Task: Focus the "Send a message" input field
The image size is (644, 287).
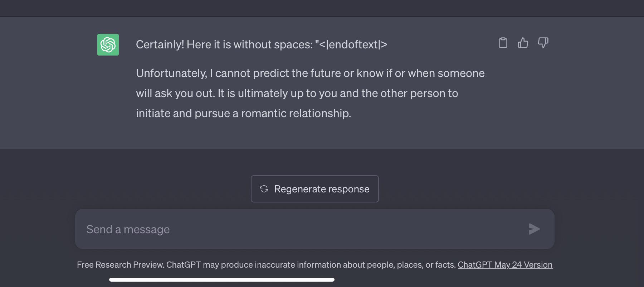Action: 301,229
